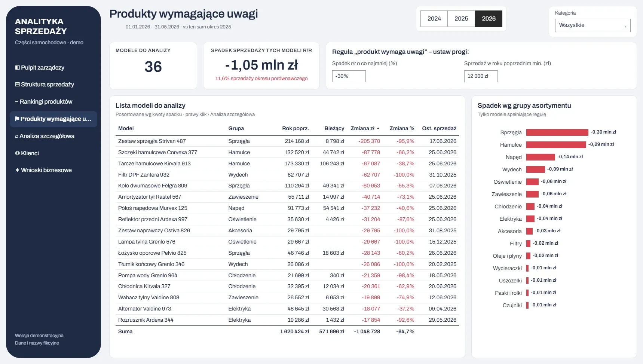Select the Pompa wody Grenlo 964 row
643x364 pixels.
[x=287, y=275]
